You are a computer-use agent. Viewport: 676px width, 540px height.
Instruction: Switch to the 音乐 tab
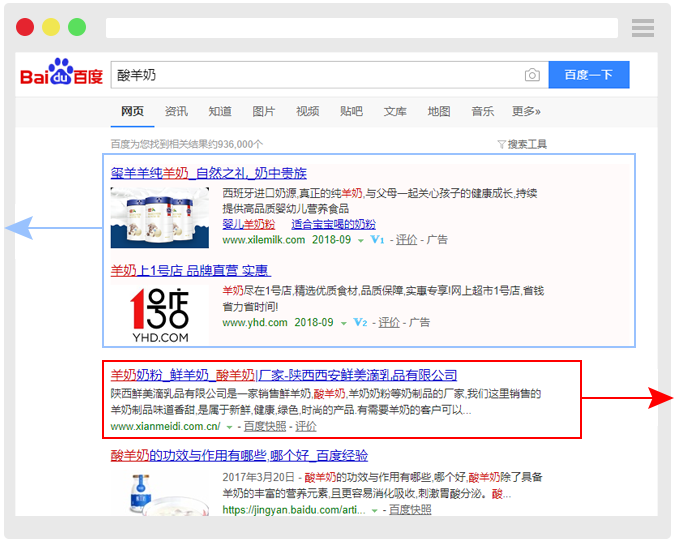point(483,112)
